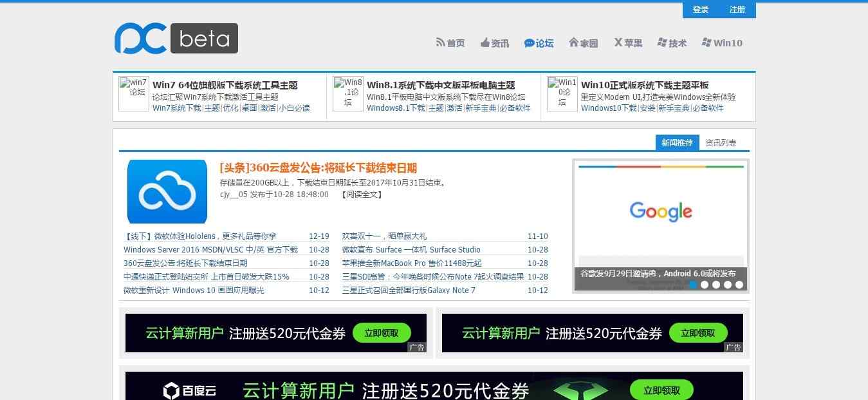Click the 注册 button

pyautogui.click(x=735, y=10)
